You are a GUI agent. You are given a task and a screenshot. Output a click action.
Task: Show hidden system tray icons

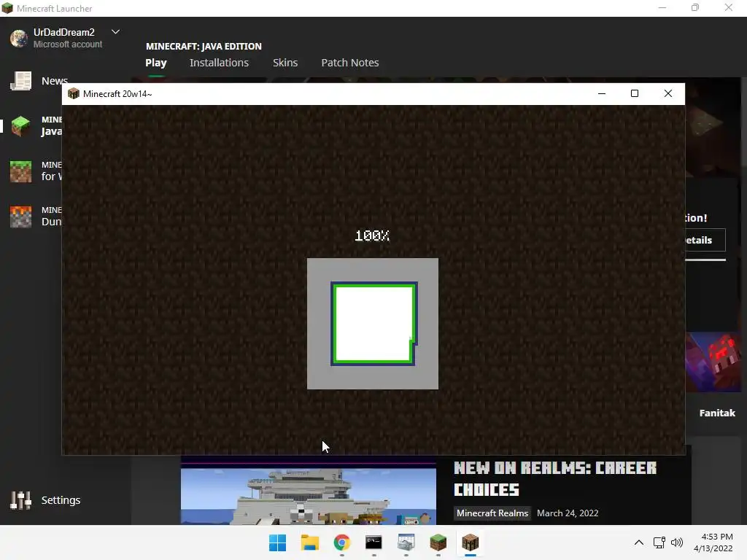point(639,542)
